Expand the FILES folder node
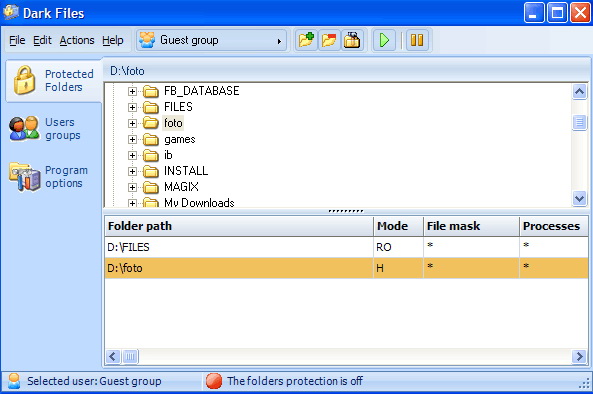 [x=132, y=107]
